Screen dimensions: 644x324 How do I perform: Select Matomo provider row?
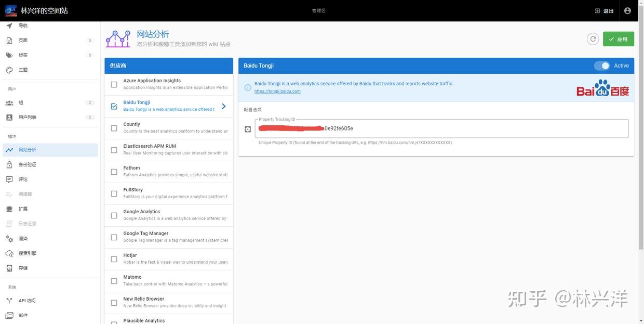click(169, 281)
